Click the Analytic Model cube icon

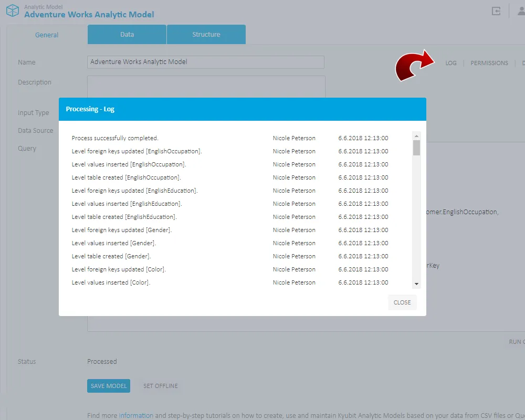[x=13, y=10]
